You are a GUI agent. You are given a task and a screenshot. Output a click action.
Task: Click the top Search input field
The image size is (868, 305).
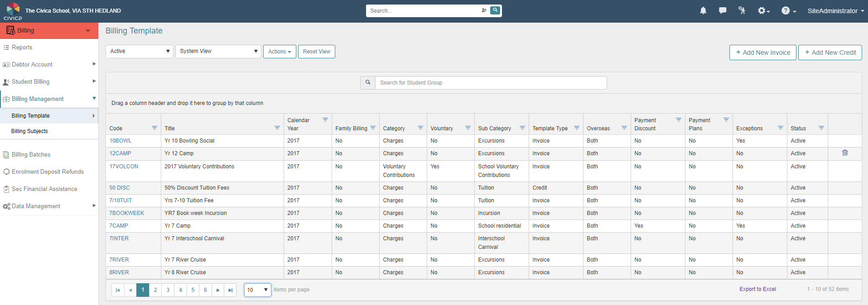pyautogui.click(x=424, y=10)
